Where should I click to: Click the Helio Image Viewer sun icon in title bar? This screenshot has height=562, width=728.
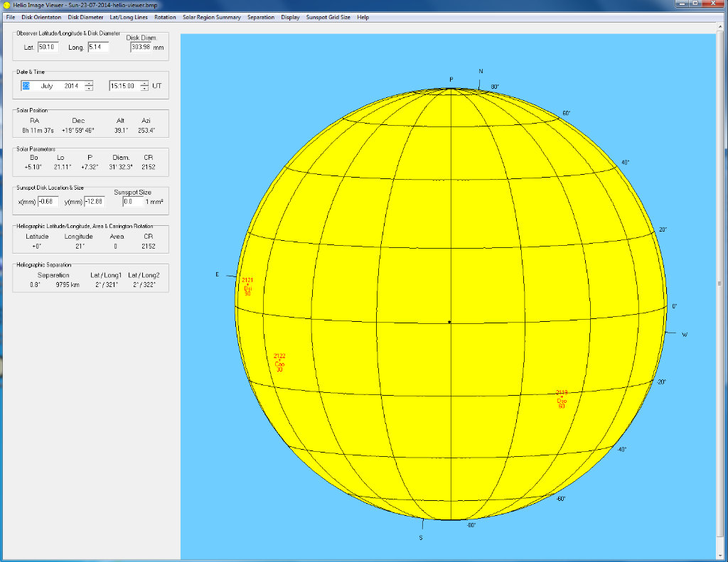(6, 5)
